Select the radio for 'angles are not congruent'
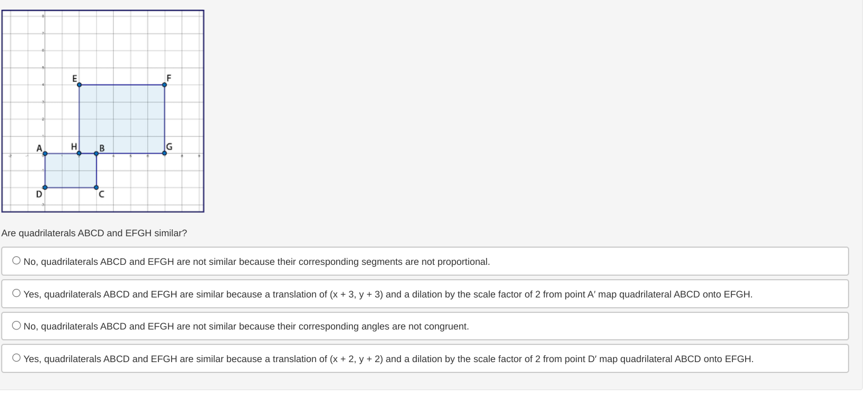 [x=16, y=324]
